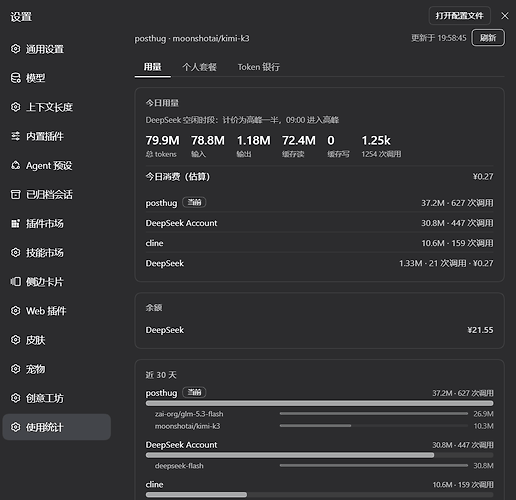Close the settings panel with X
The image size is (516, 500).
coord(505,16)
